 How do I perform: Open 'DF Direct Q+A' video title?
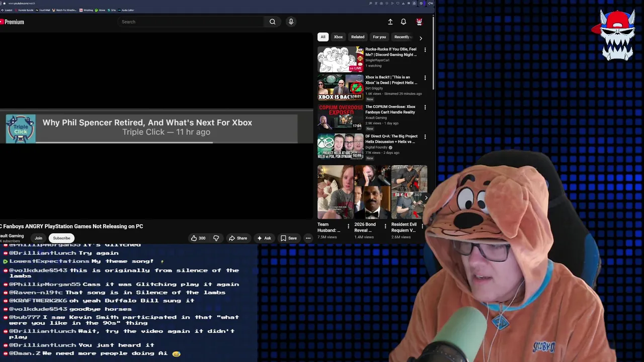(391, 139)
